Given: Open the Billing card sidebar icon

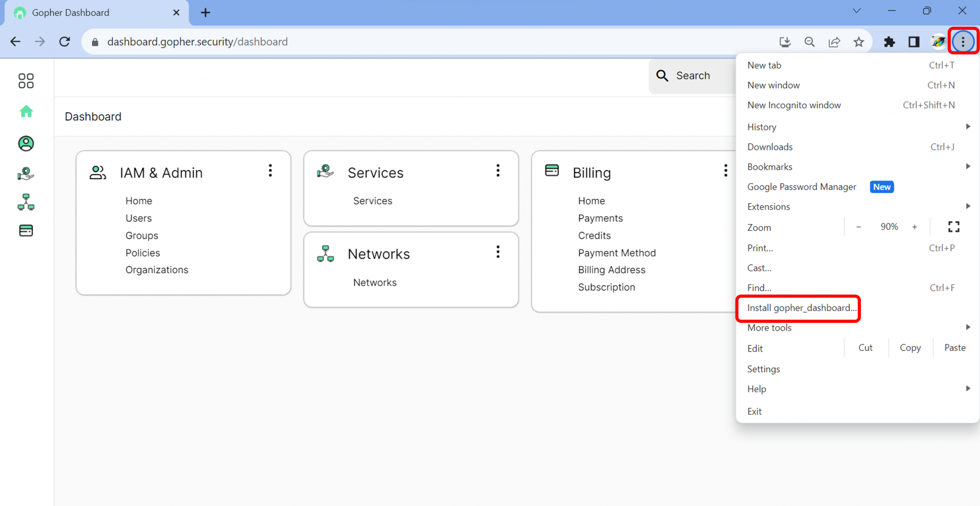Looking at the screenshot, I should [26, 231].
